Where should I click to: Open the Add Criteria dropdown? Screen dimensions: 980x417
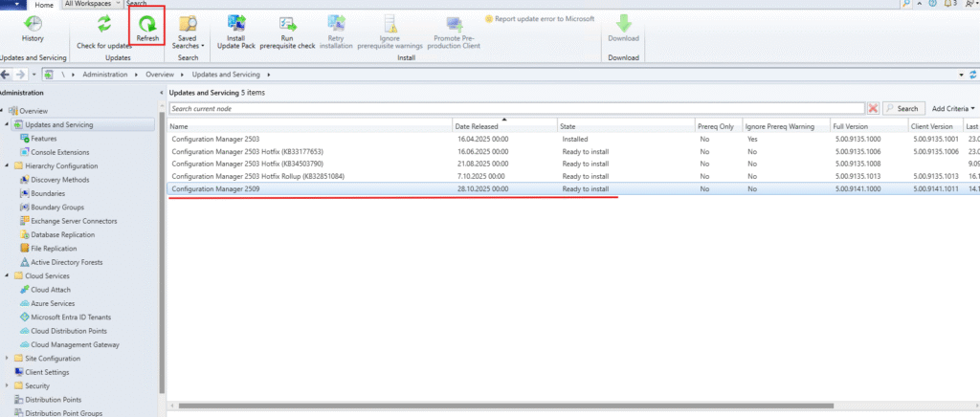pyautogui.click(x=953, y=109)
